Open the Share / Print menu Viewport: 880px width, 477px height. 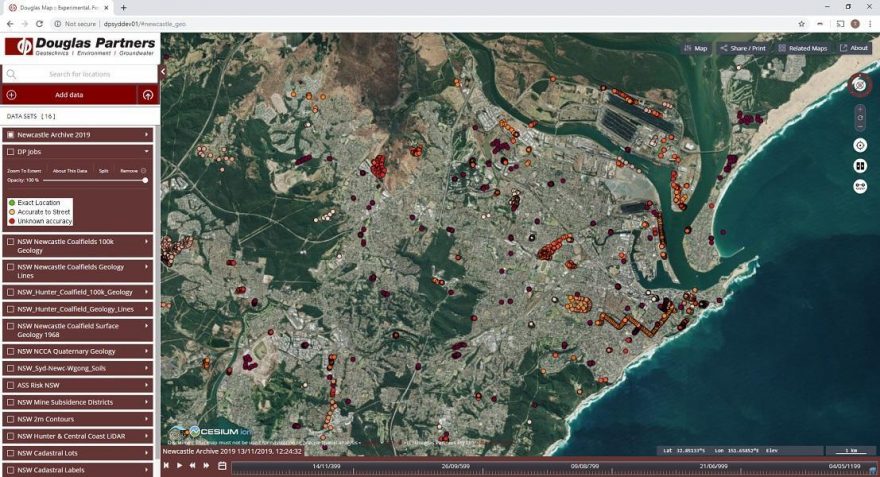point(743,48)
